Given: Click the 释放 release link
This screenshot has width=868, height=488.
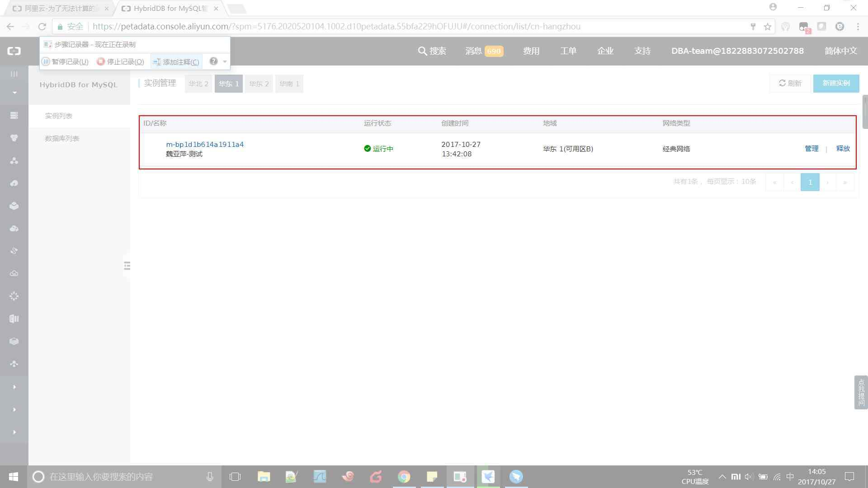Looking at the screenshot, I should click(843, 149).
